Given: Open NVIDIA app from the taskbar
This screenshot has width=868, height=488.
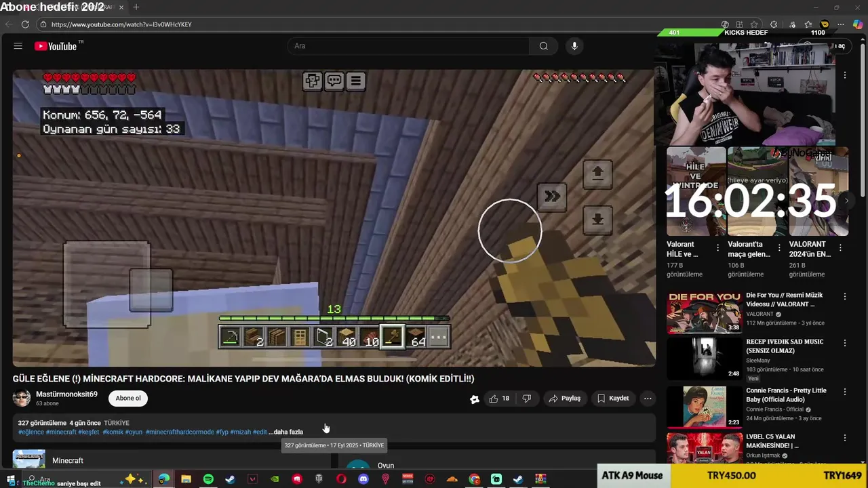Looking at the screenshot, I should 275,479.
